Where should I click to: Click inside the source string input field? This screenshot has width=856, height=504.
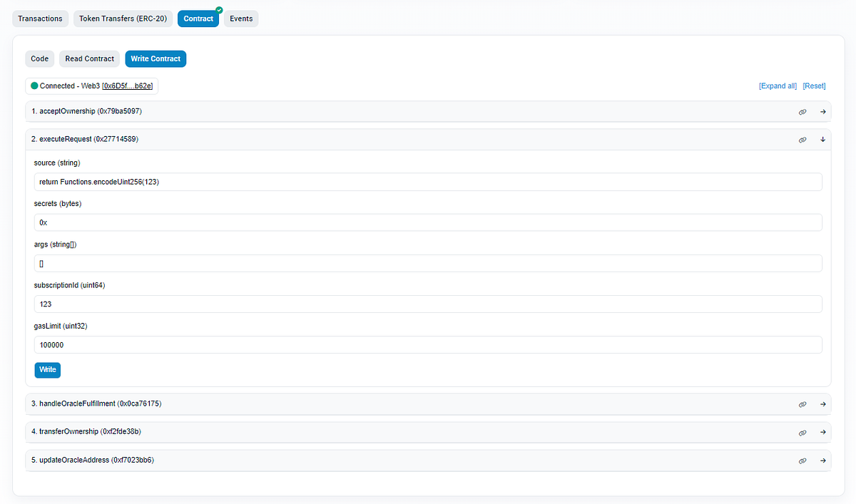[x=428, y=181]
